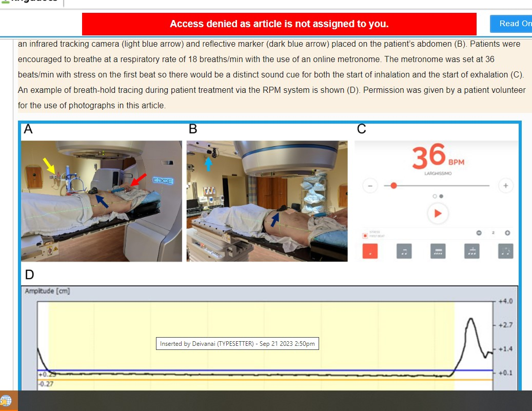Click the +1.4 amplitude scale value
Image resolution: width=532 pixels, height=411 pixels.
click(505, 349)
